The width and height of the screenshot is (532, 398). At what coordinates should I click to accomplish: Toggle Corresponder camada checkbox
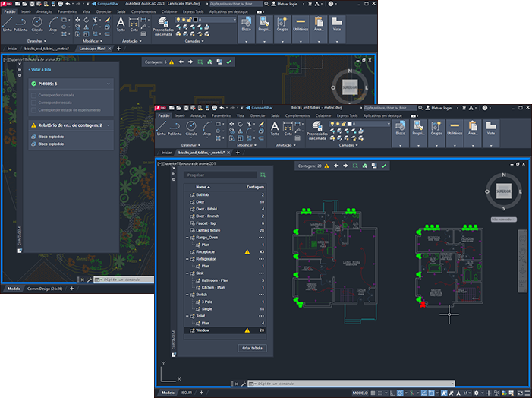[x=33, y=96]
